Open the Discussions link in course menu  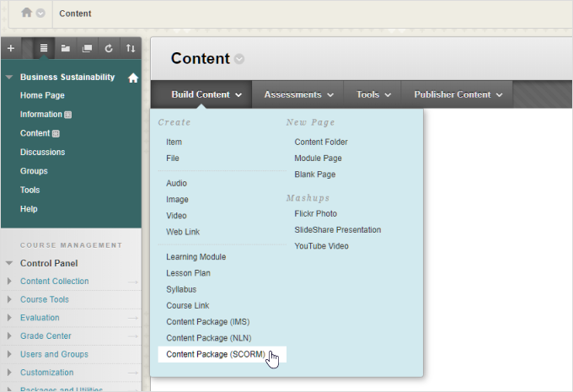(x=42, y=153)
